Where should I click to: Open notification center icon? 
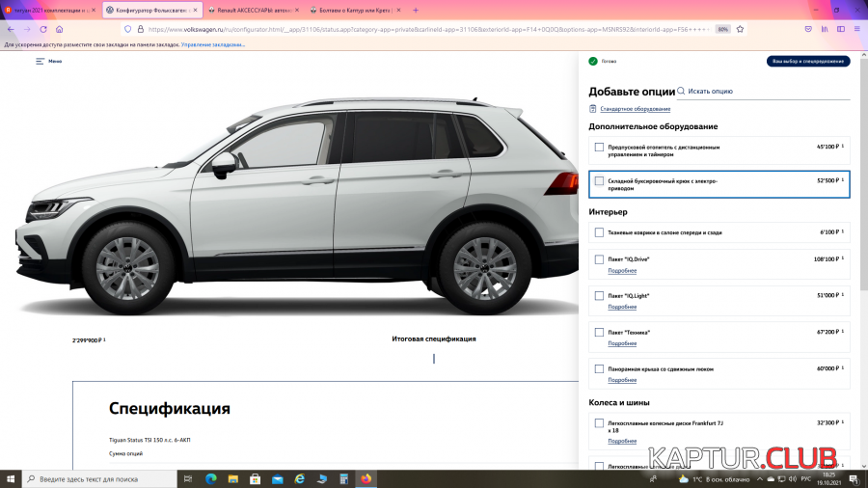(854, 479)
